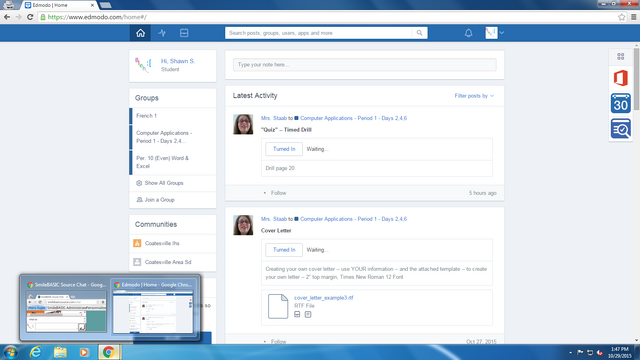Screen dimensions: 640x360
Task: Open the Planner calendar 30 icon
Action: [620, 103]
